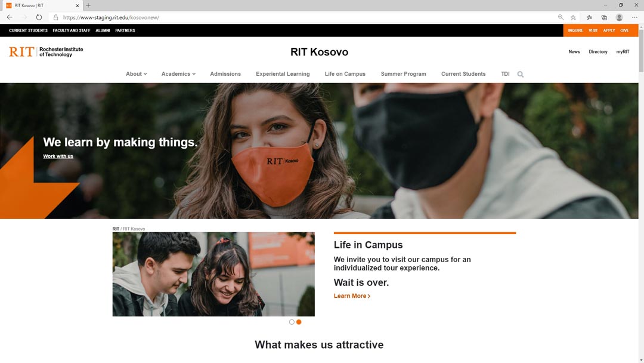Expand the Academics dropdown menu
This screenshot has width=644, height=363.
tap(178, 74)
